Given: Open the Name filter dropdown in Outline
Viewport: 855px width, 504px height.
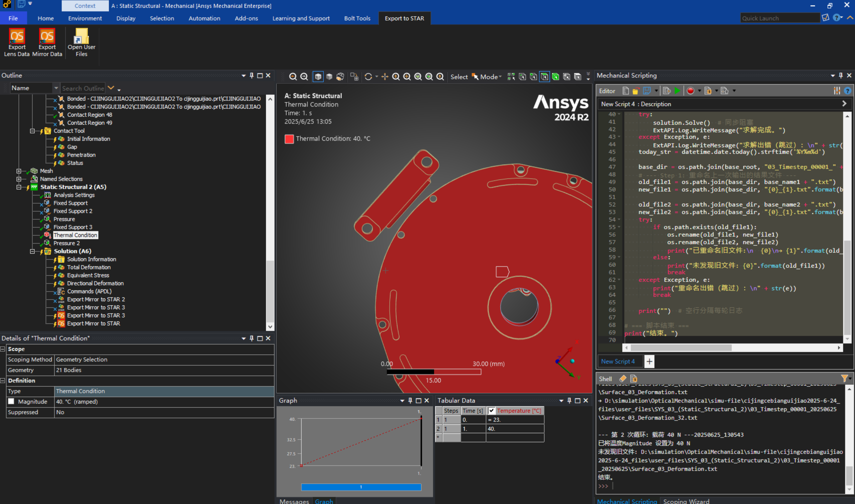Looking at the screenshot, I should (56, 88).
